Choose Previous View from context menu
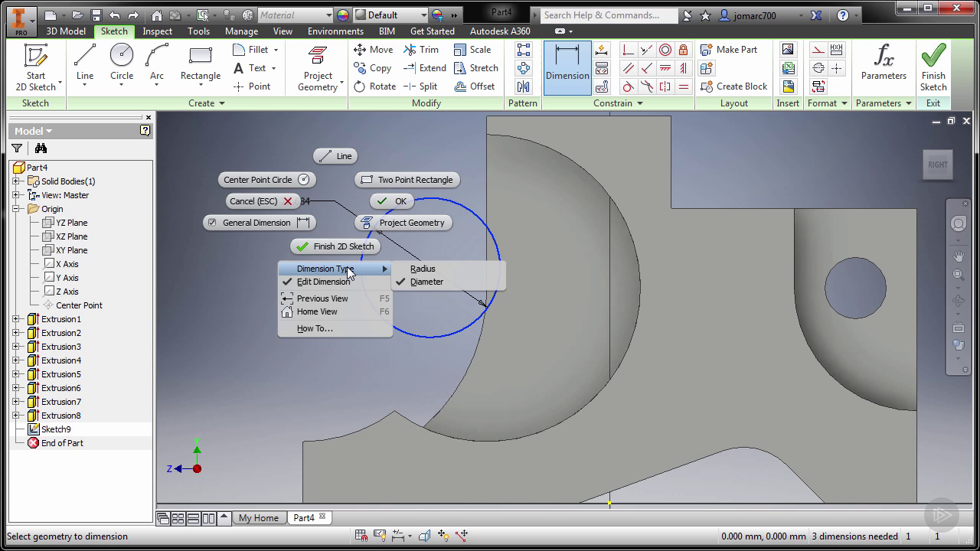The image size is (980, 551). tap(335, 298)
